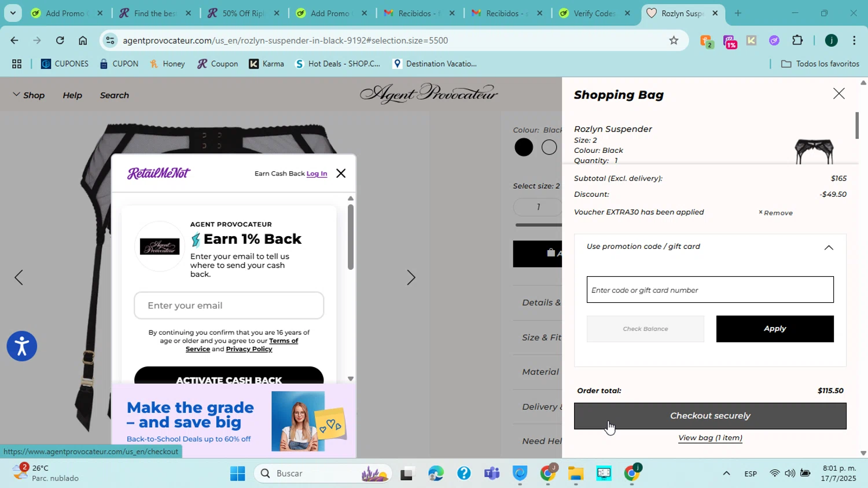Image resolution: width=868 pixels, height=488 pixels.
Task: Bookmark this page with star icon
Action: (x=674, y=41)
